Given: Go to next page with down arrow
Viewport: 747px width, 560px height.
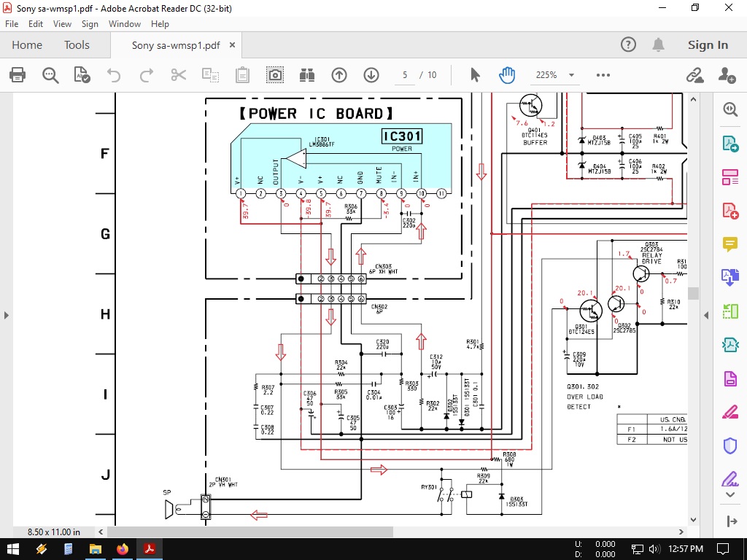Looking at the screenshot, I should (x=371, y=75).
